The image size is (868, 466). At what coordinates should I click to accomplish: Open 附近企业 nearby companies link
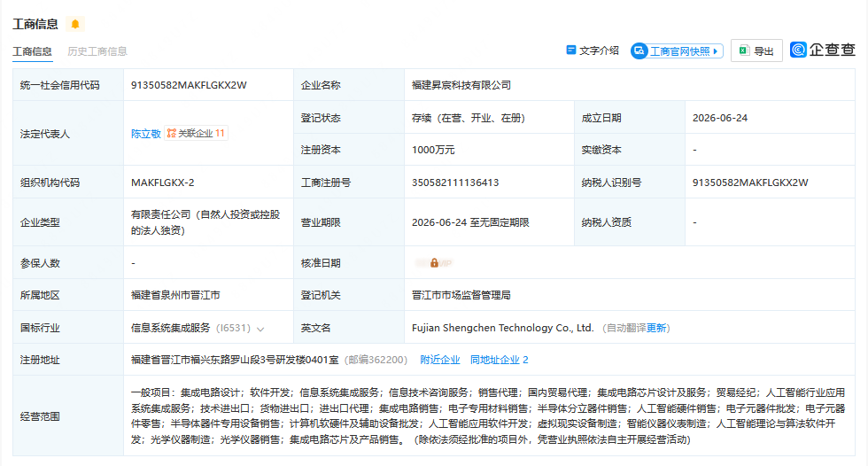click(440, 360)
